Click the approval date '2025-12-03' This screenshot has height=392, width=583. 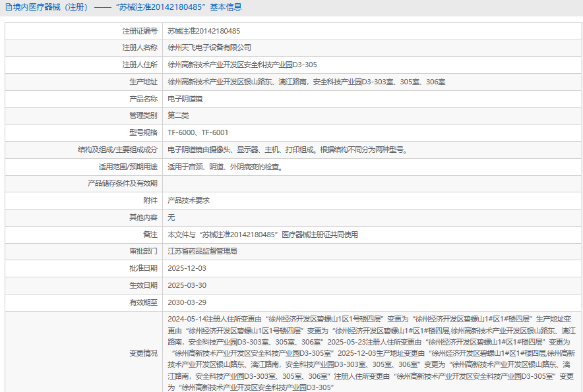coord(187,268)
